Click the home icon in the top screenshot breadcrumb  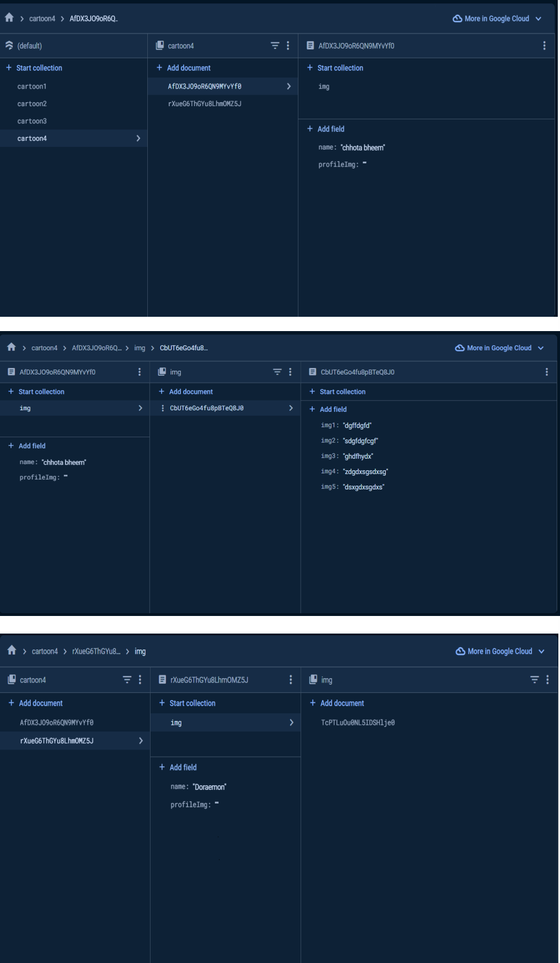[9, 18]
